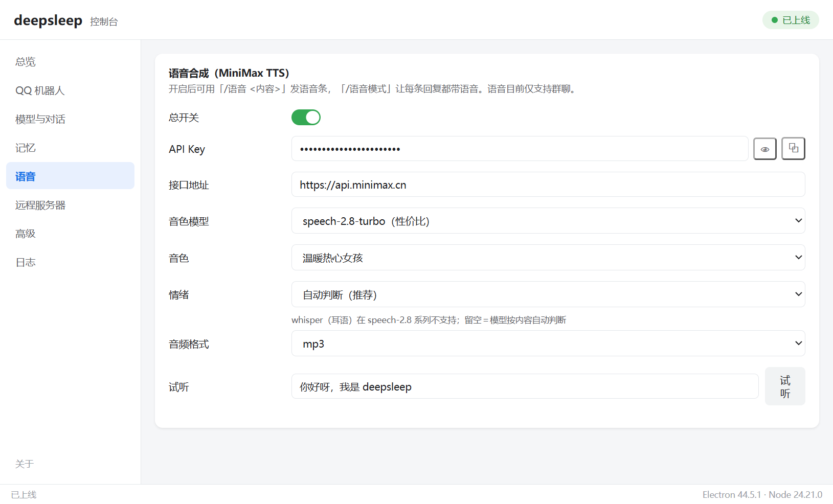
Task: Click the 试听 preview button
Action: [785, 386]
